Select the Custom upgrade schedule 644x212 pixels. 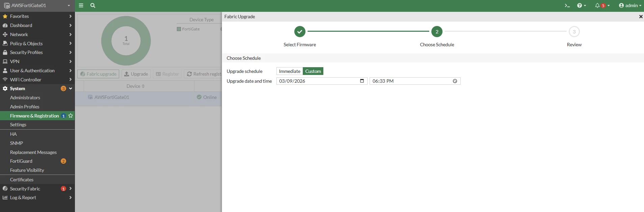point(313,71)
